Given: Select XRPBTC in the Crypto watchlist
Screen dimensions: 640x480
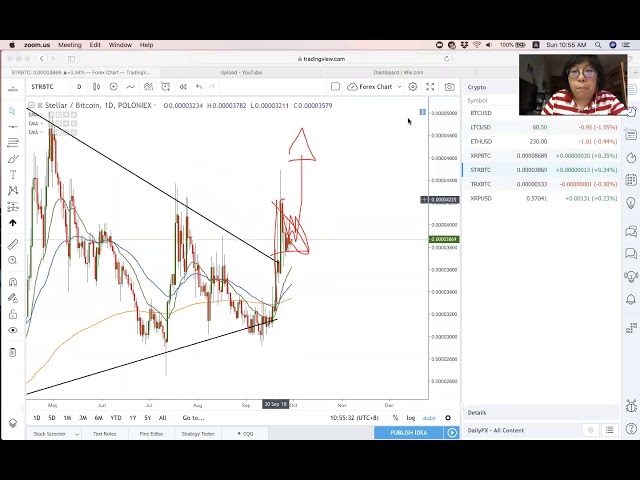Looking at the screenshot, I should pos(481,156).
